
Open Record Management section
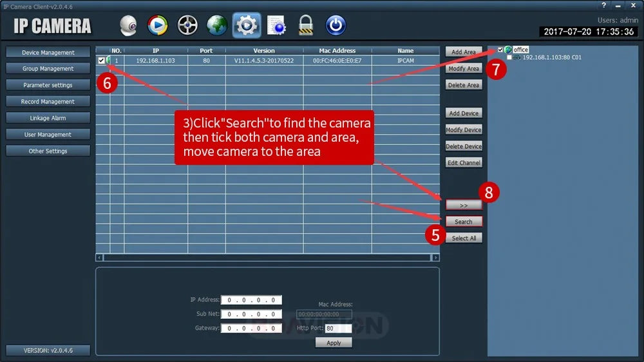(48, 102)
